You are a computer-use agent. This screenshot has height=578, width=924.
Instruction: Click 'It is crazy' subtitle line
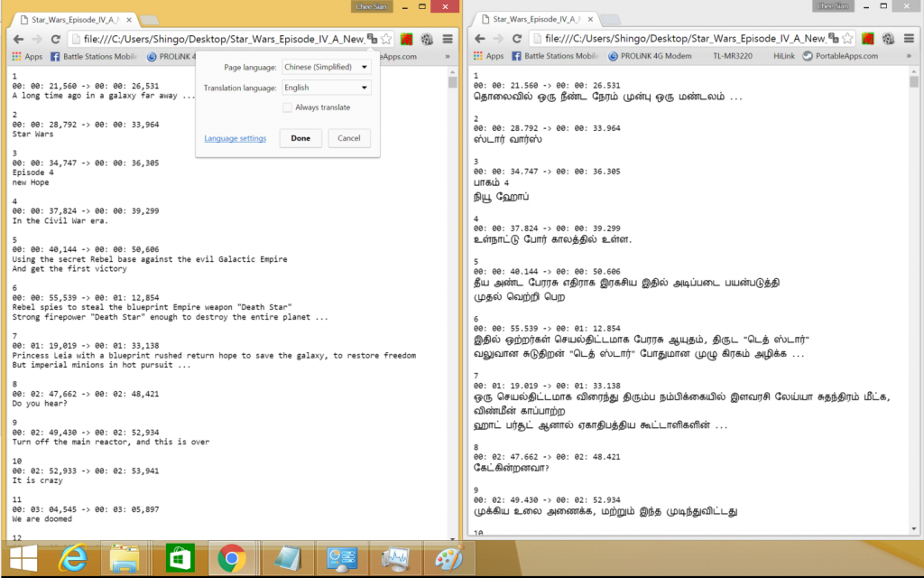point(37,480)
